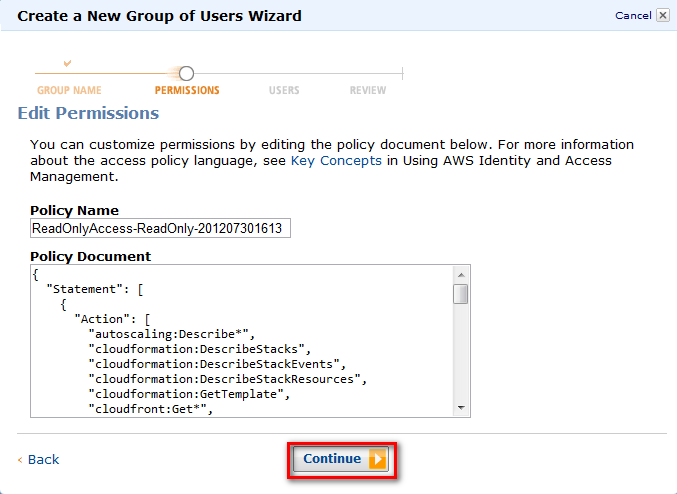Select the REVIEW wizard step
This screenshot has width=677, height=494.
pyautogui.click(x=368, y=90)
